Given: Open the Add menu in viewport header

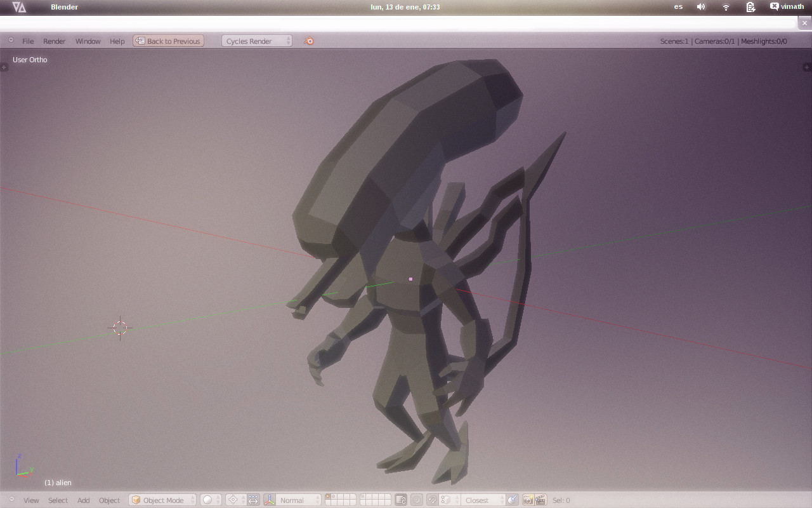Looking at the screenshot, I should pyautogui.click(x=83, y=500).
